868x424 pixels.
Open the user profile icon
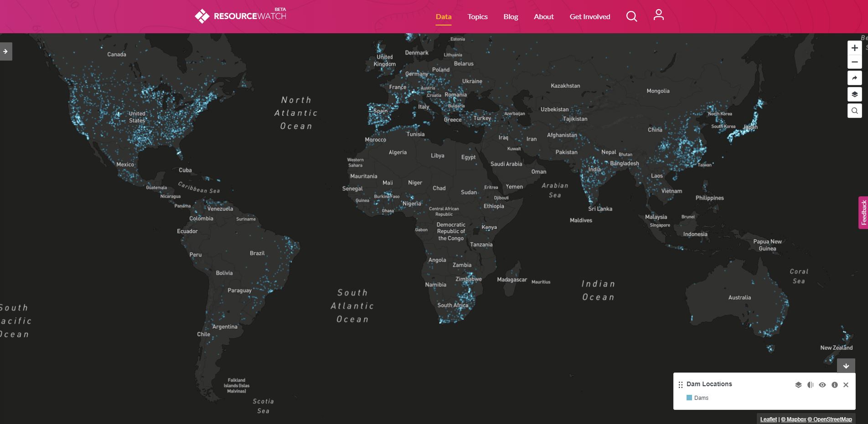click(658, 15)
